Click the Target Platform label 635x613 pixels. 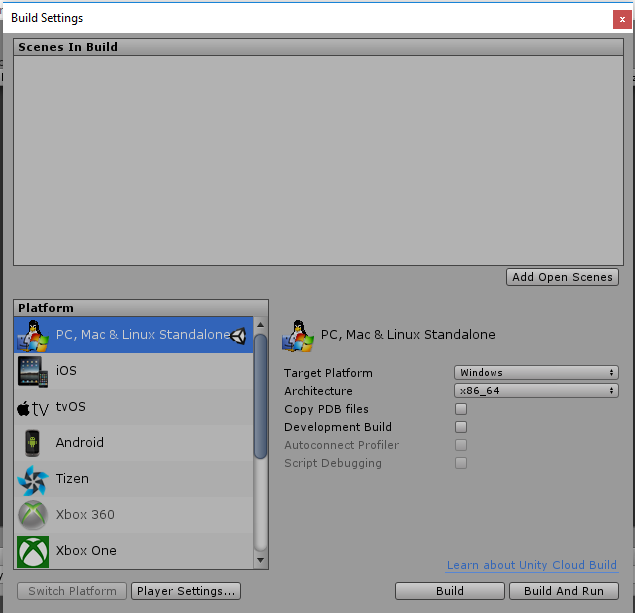(x=328, y=373)
